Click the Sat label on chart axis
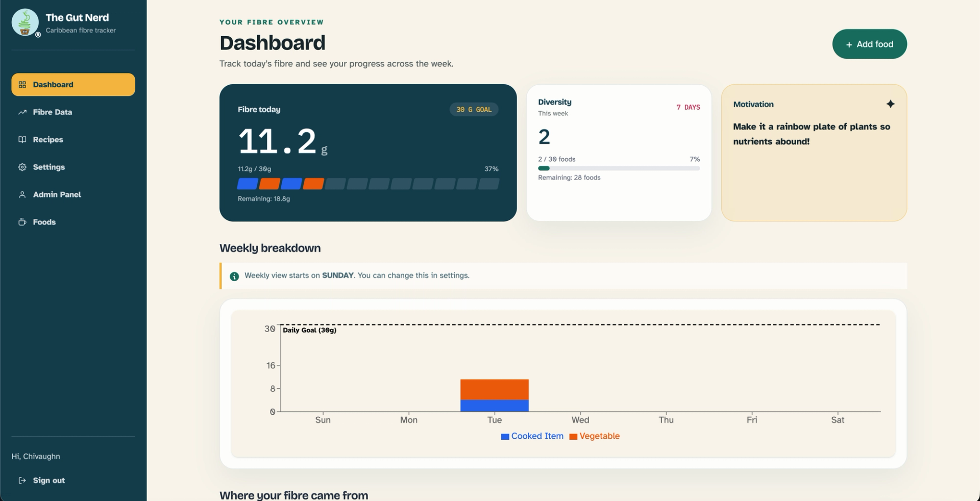This screenshot has height=501, width=980. (x=838, y=420)
